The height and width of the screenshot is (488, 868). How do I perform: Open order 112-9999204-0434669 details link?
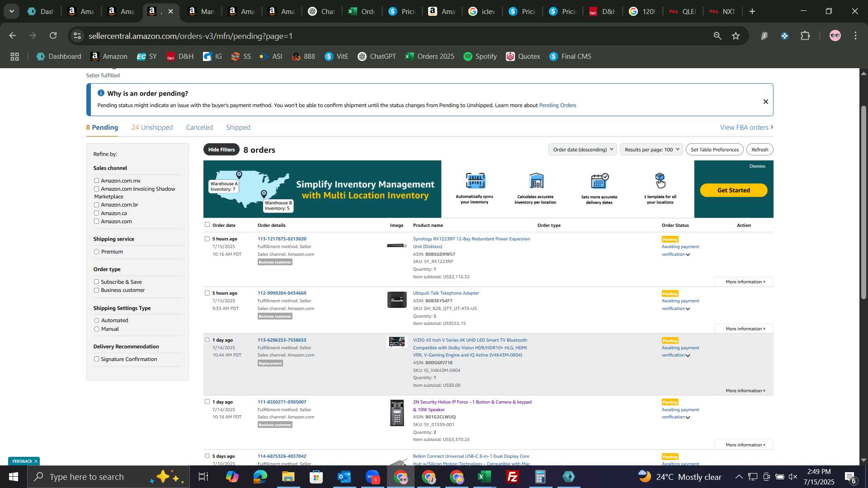point(282,293)
